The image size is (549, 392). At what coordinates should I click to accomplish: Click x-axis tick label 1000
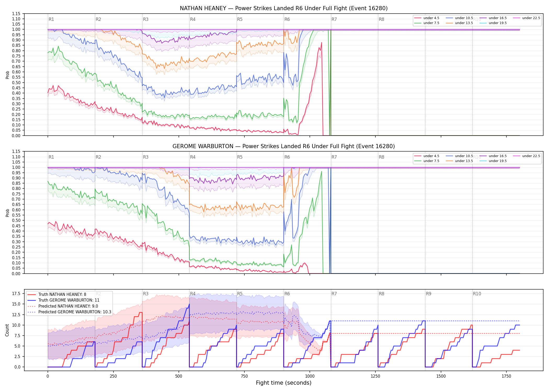(x=310, y=376)
